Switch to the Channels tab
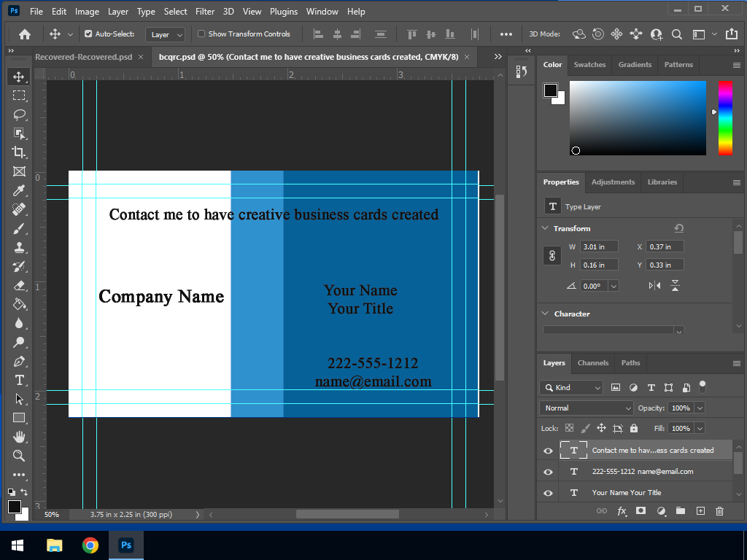This screenshot has height=560, width=747. (592, 362)
